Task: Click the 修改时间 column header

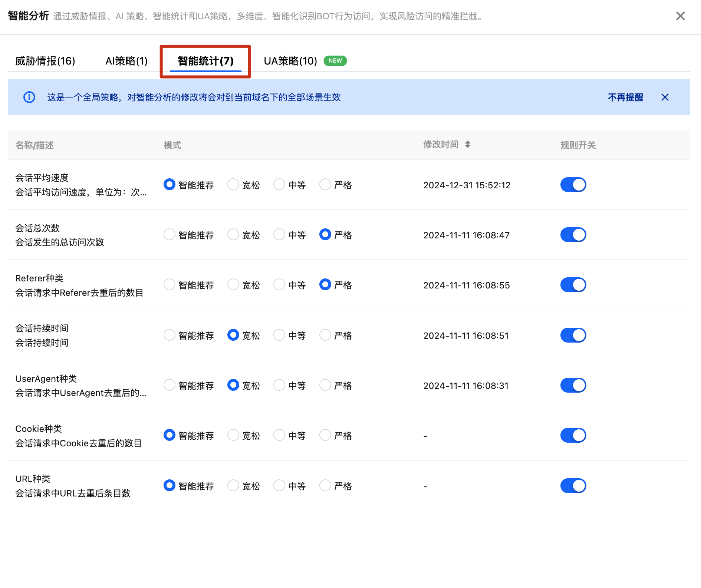Action: pyautogui.click(x=441, y=145)
